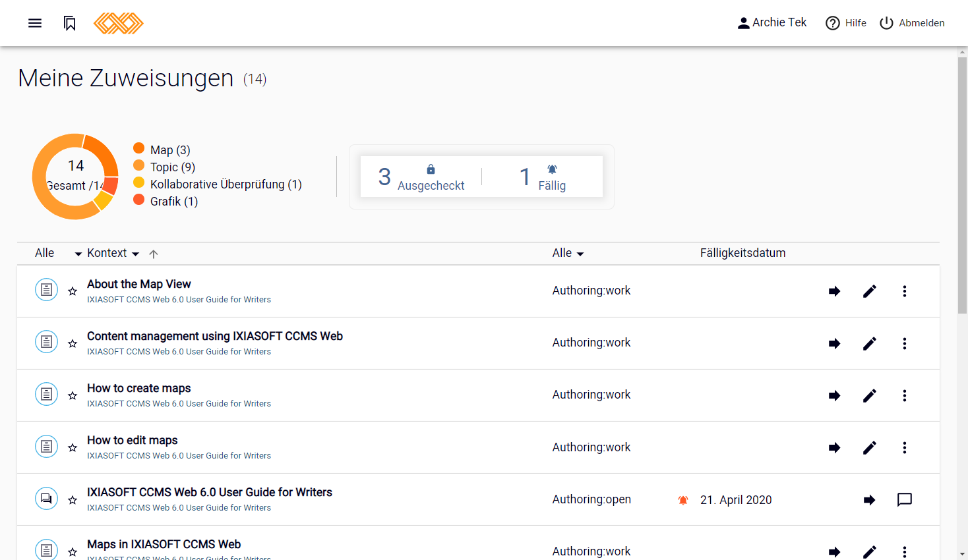Open Archie Tek user profile
The width and height of the screenshot is (968, 560).
(772, 22)
